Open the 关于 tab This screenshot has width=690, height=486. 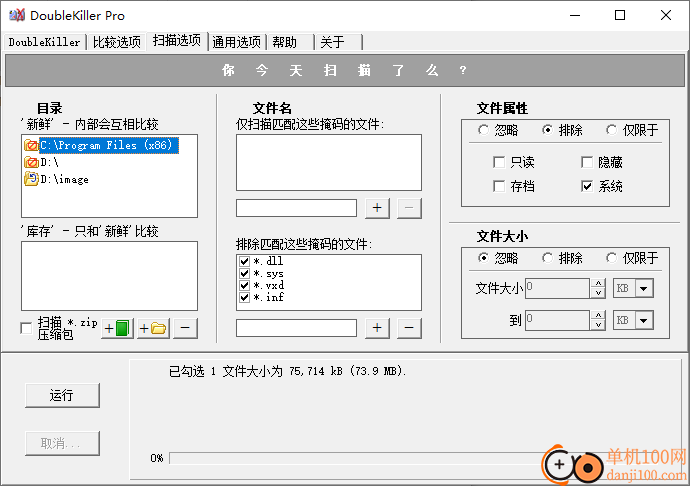point(339,42)
